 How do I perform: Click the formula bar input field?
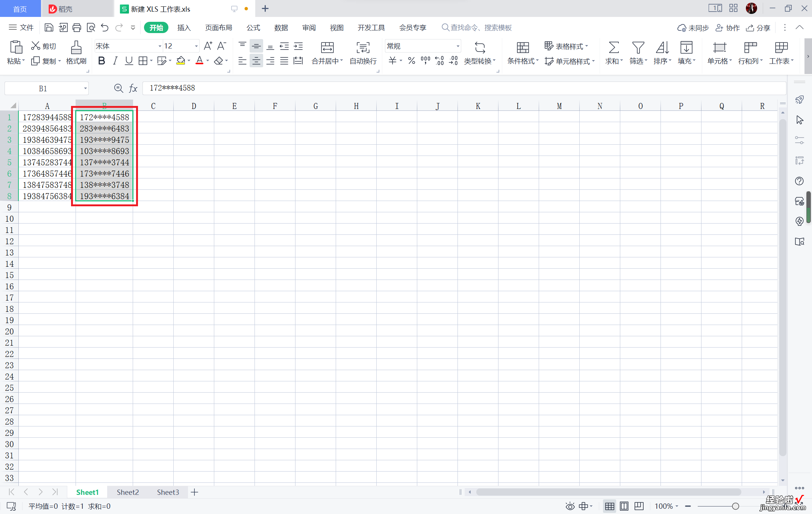click(464, 88)
